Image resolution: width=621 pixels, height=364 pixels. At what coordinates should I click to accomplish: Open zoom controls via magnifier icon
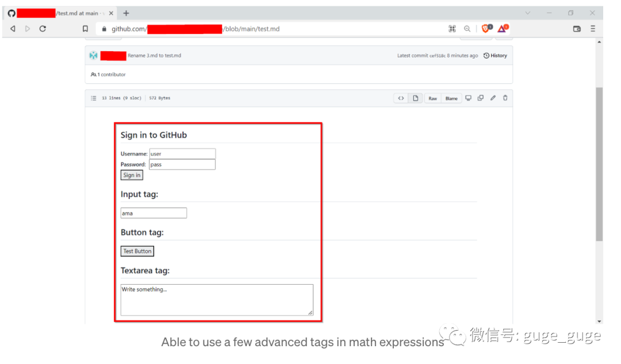coord(467,29)
